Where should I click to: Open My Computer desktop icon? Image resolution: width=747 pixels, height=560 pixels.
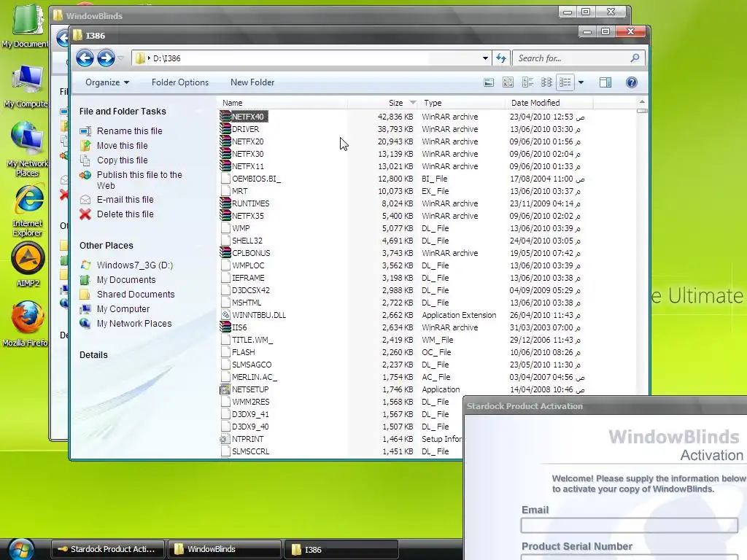(x=26, y=86)
